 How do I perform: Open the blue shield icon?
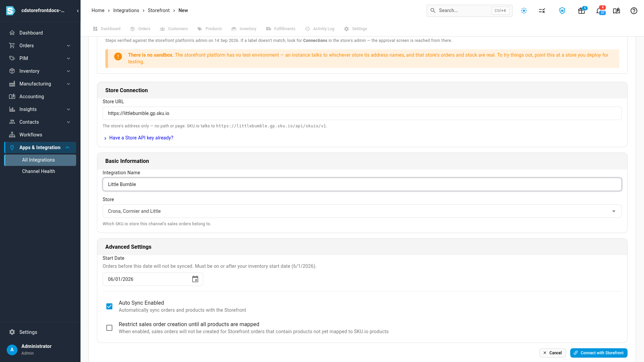562,11
